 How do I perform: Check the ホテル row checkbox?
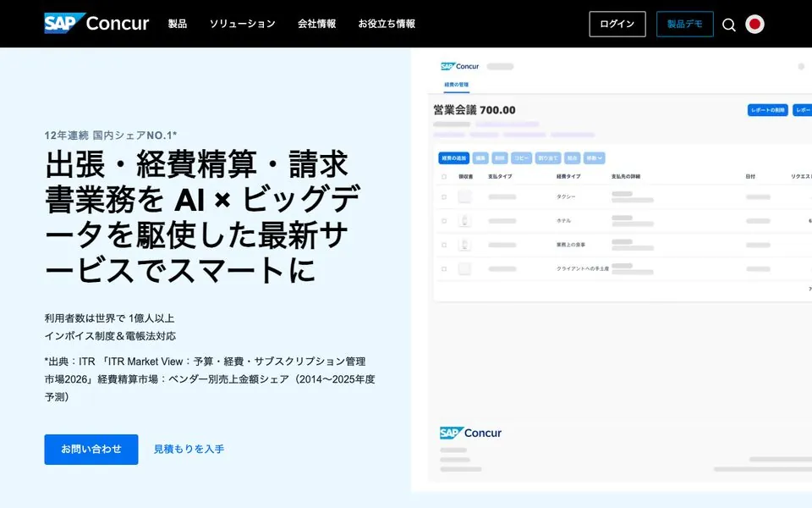[444, 221]
